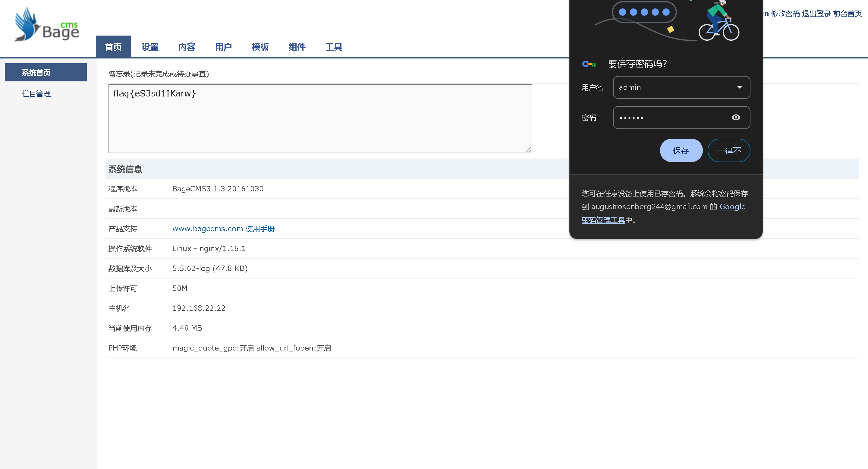The image size is (868, 469).
Task: Show password with the eye icon
Action: click(736, 118)
